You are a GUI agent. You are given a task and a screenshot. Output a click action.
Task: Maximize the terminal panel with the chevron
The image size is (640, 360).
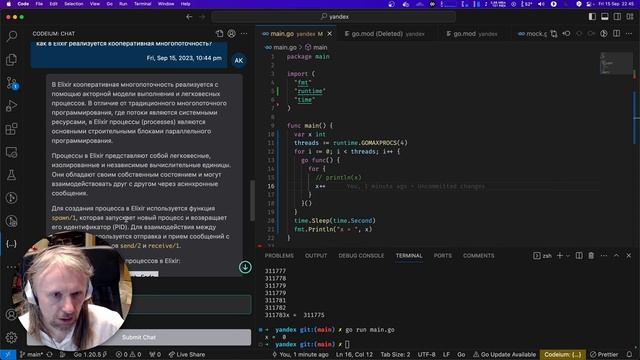coord(616,256)
